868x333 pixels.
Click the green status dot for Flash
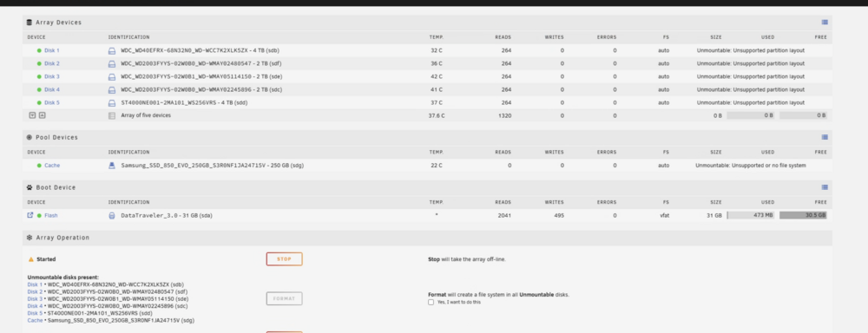39,216
